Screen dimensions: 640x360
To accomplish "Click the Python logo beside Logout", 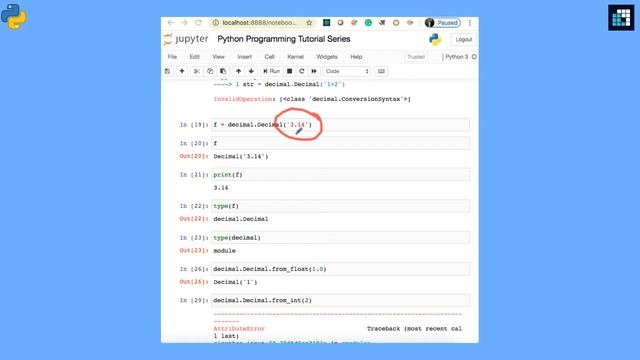I will coord(435,40).
